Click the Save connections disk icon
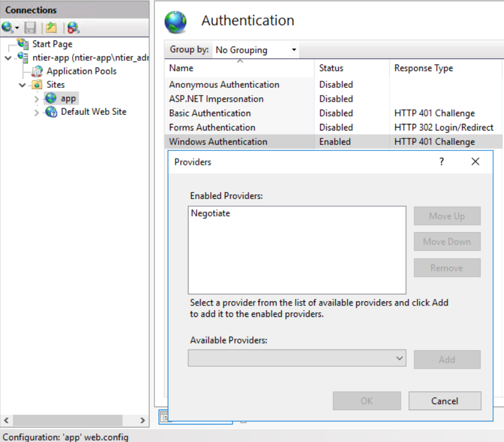The image size is (504, 442). pos(30,28)
